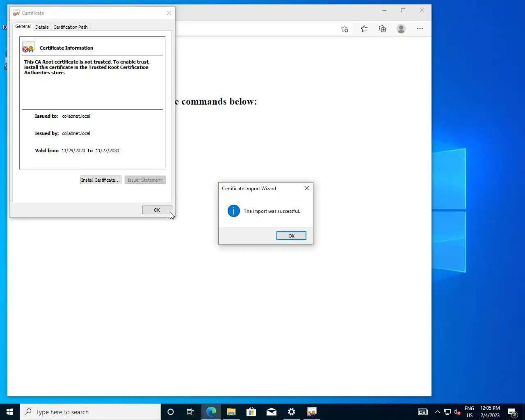
Task: Select the Certificate app on the taskbar
Action: [312, 412]
